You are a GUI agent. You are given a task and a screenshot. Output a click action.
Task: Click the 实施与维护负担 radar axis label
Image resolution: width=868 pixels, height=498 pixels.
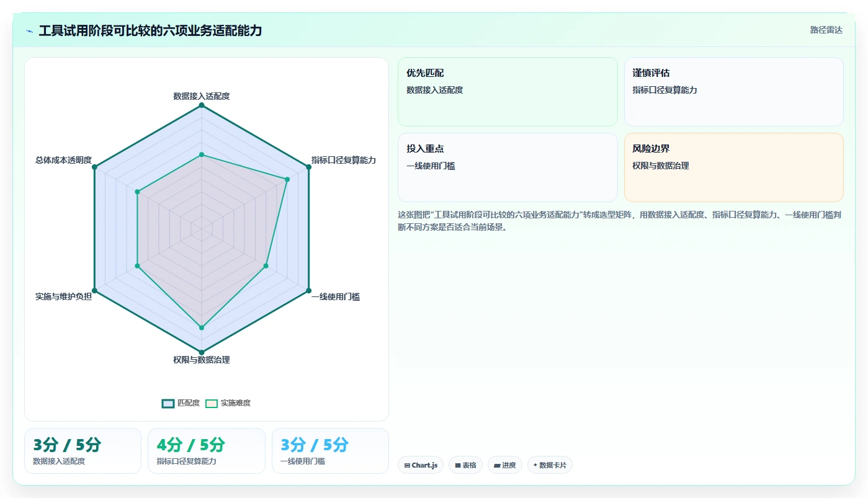pos(63,296)
